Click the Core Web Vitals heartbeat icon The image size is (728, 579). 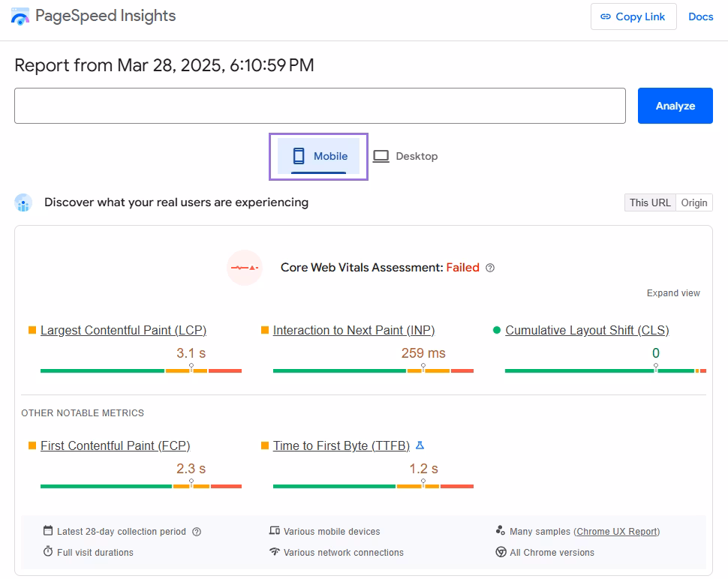(x=245, y=268)
